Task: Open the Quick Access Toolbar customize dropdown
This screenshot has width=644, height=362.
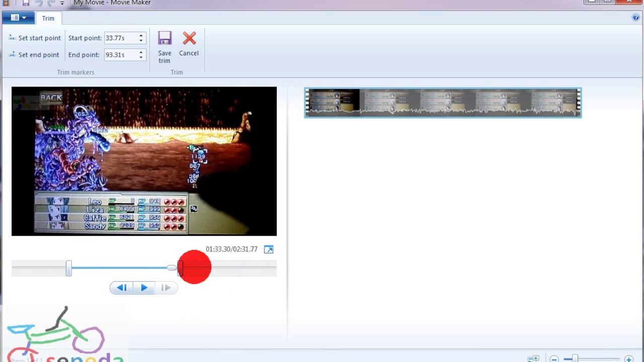Action: (x=62, y=3)
